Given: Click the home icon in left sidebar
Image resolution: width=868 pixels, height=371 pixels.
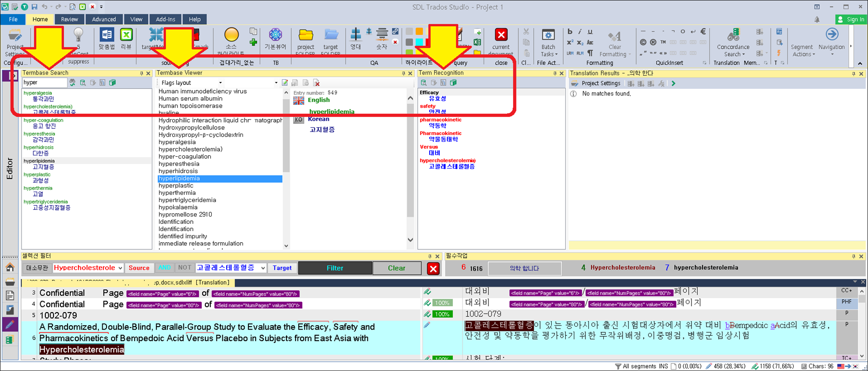Looking at the screenshot, I should coord(10,267).
